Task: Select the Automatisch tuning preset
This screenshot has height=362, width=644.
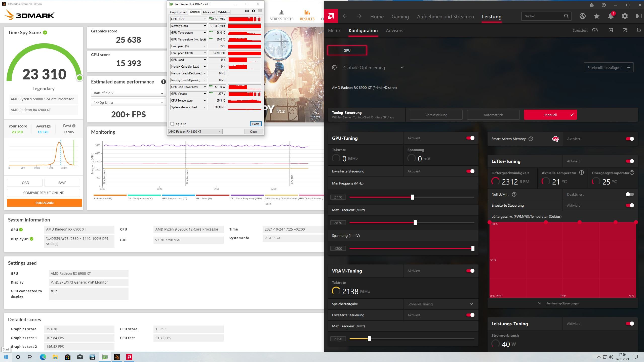Action: [493, 115]
